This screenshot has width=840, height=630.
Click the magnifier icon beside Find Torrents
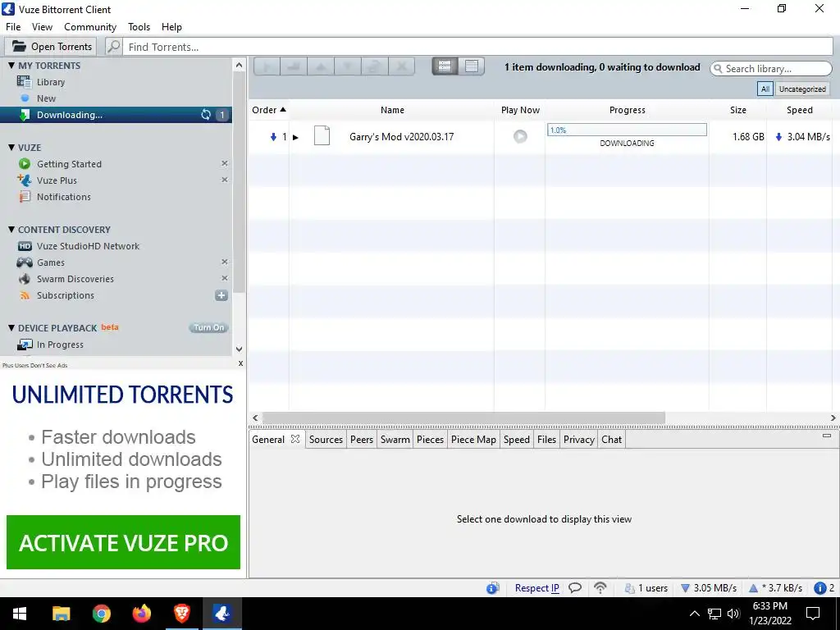tap(113, 47)
